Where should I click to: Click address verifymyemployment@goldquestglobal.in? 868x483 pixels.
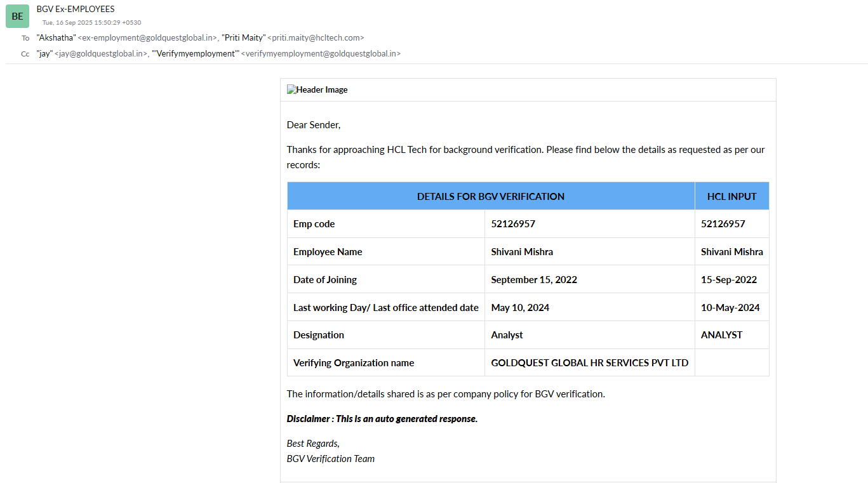pyautogui.click(x=321, y=54)
